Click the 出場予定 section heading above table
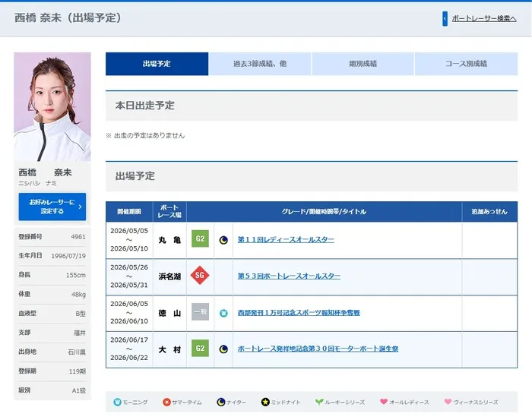Screen dimensions: 532x420 [x=135, y=176]
